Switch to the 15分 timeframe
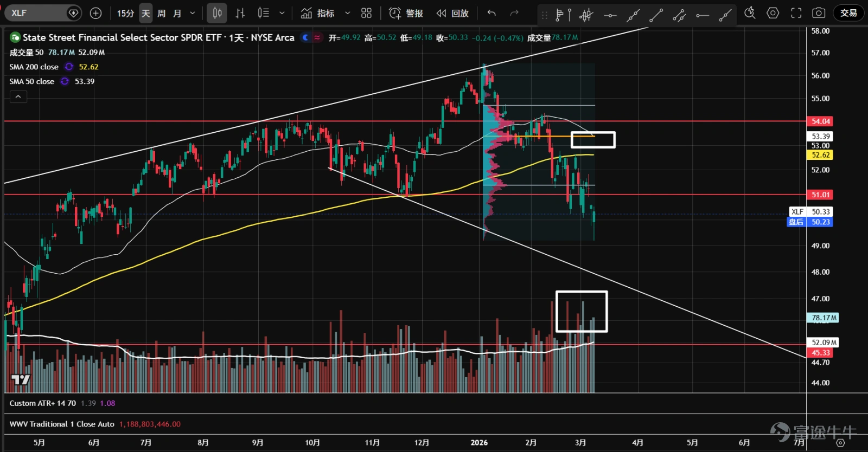The image size is (868, 452). 125,13
